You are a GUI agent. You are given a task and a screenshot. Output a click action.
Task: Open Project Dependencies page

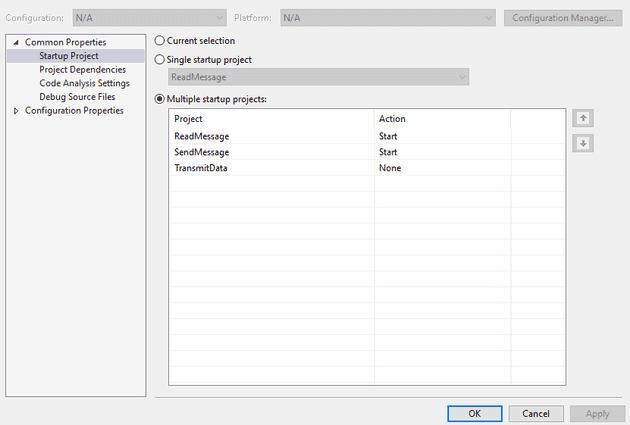click(x=82, y=69)
